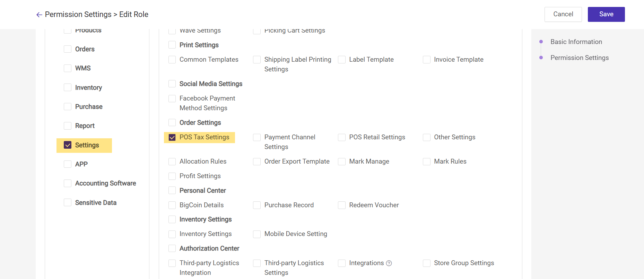Select the Store Group Settings checkbox
644x279 pixels.
tap(427, 263)
